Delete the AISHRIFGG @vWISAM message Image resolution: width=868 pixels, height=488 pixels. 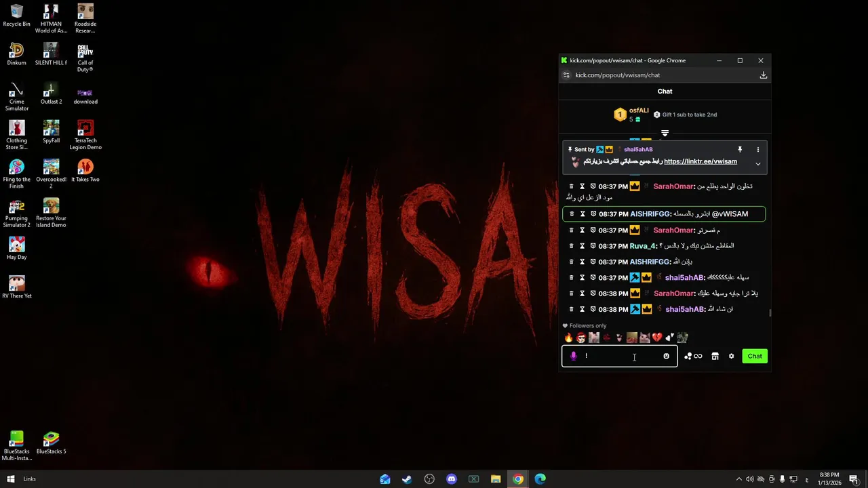[571, 214]
